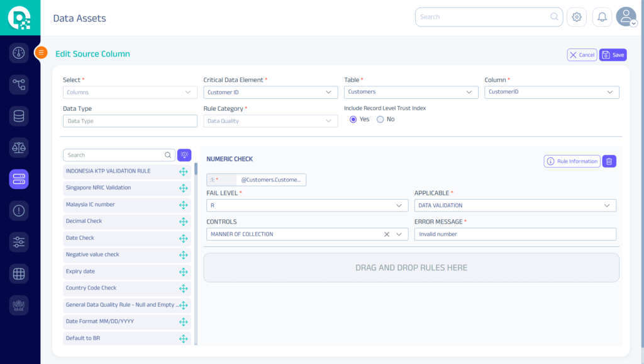The image size is (644, 364).
Task: Clear the Manner of Collection control selection
Action: (x=387, y=234)
